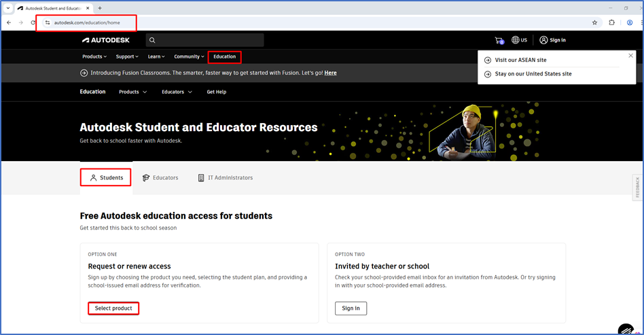
Task: Switch to the IT Administrators tab
Action: pos(225,178)
